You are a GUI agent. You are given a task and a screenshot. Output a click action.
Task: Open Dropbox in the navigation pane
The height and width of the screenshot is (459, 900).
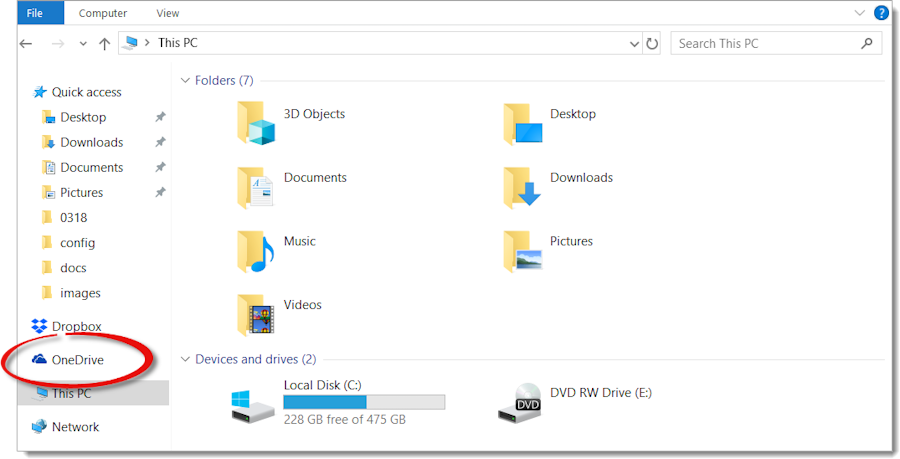click(66, 326)
